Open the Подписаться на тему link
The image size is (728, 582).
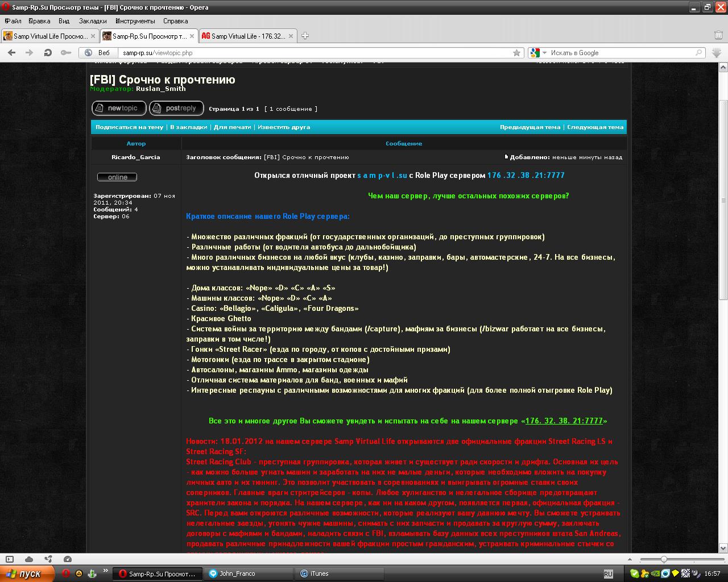click(x=129, y=127)
